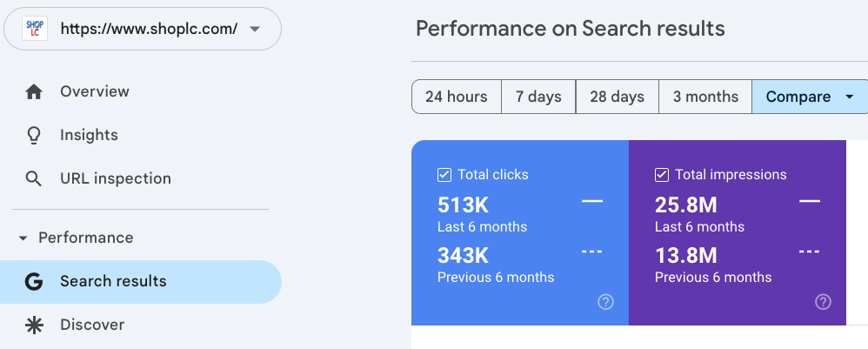Collapse the Performance section
868x349 pixels.
pos(23,238)
